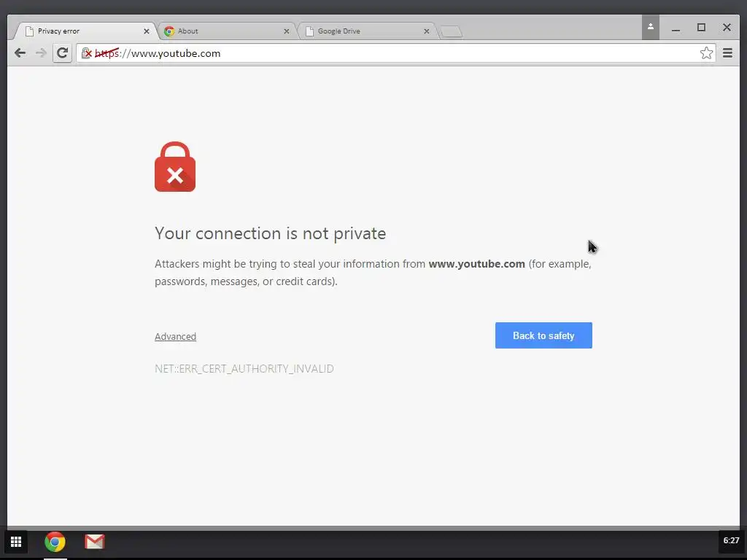Reload the page with the refresh icon

click(x=62, y=52)
